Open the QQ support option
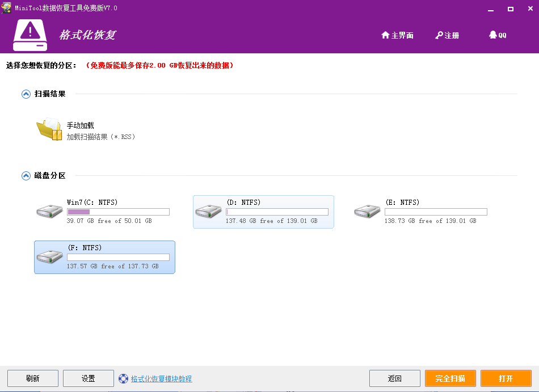 click(498, 35)
